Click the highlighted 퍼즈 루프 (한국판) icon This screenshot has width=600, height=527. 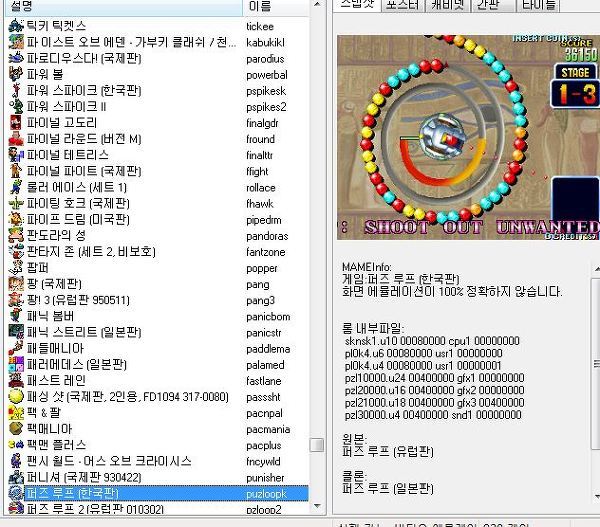16,493
